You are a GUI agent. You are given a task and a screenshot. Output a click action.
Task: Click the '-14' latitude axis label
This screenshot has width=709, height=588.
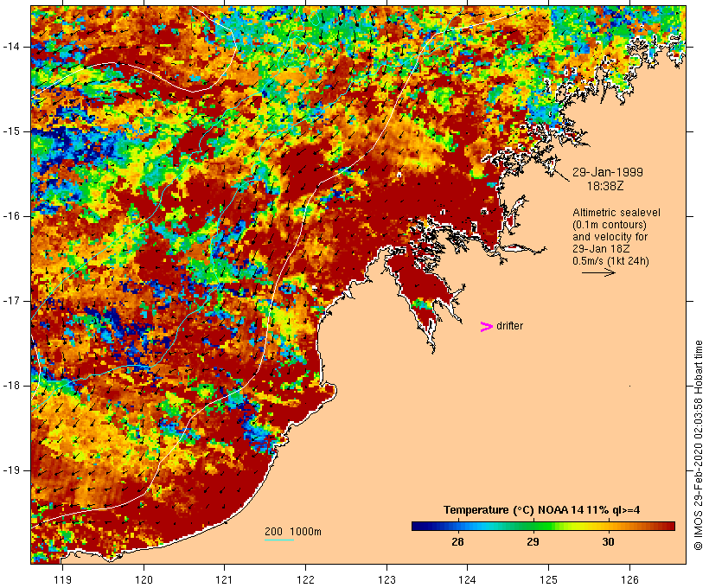[x=11, y=47]
